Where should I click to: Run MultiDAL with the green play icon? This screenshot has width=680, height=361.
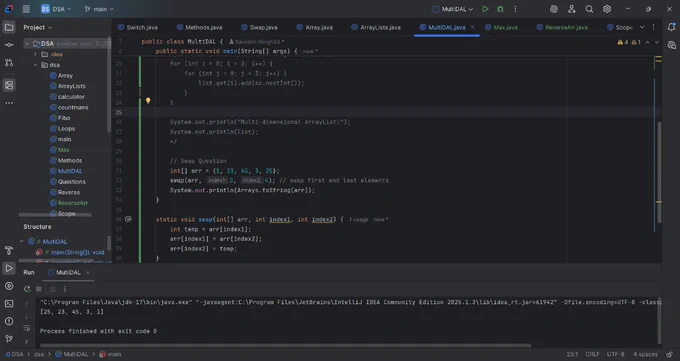pyautogui.click(x=485, y=9)
